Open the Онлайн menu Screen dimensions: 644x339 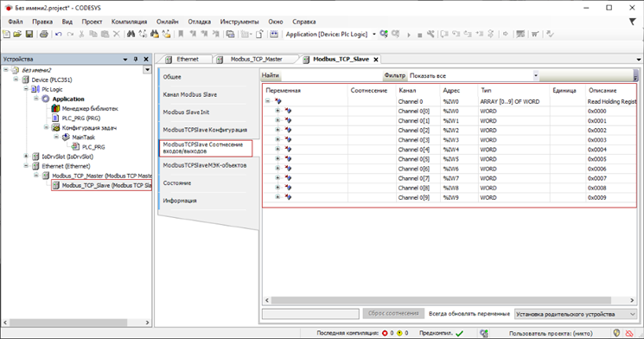coord(167,22)
